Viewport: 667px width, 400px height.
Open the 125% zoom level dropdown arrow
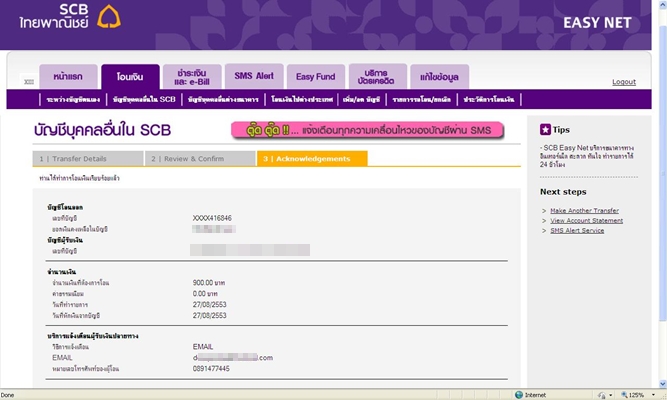click(653, 395)
